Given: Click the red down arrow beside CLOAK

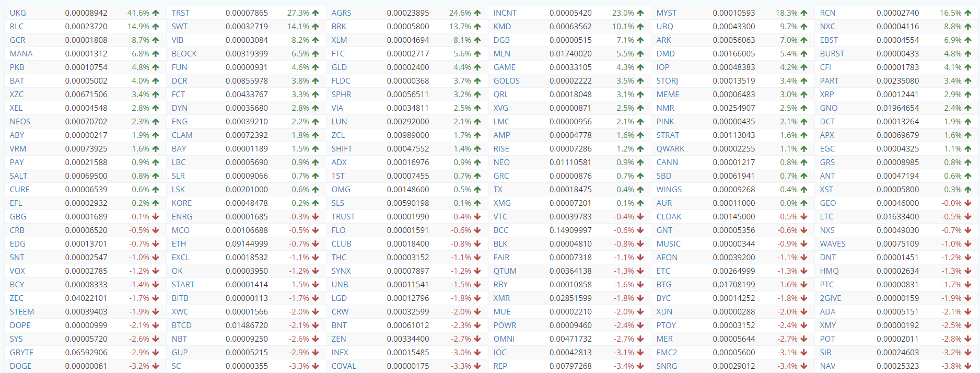Looking at the screenshot, I should [x=803, y=217].
